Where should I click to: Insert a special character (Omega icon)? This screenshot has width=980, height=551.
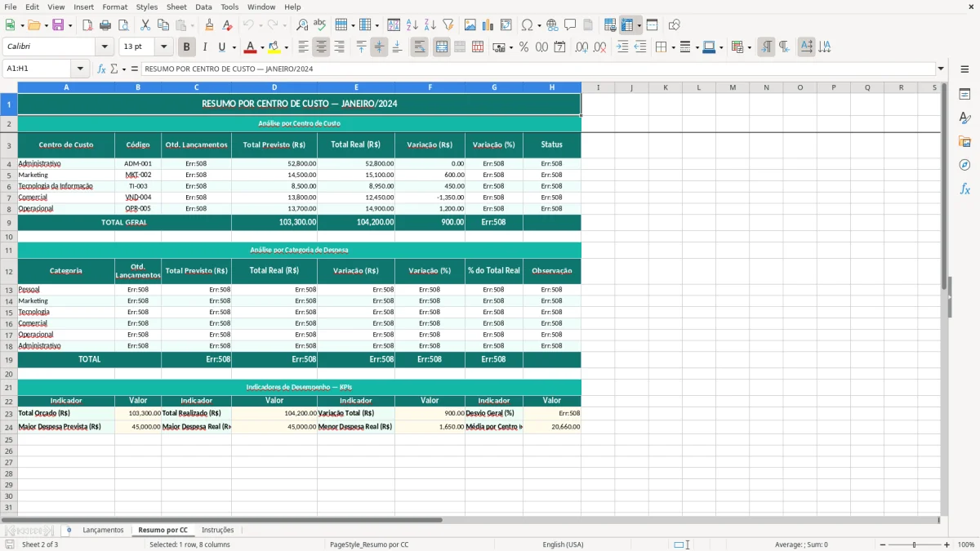click(x=527, y=25)
